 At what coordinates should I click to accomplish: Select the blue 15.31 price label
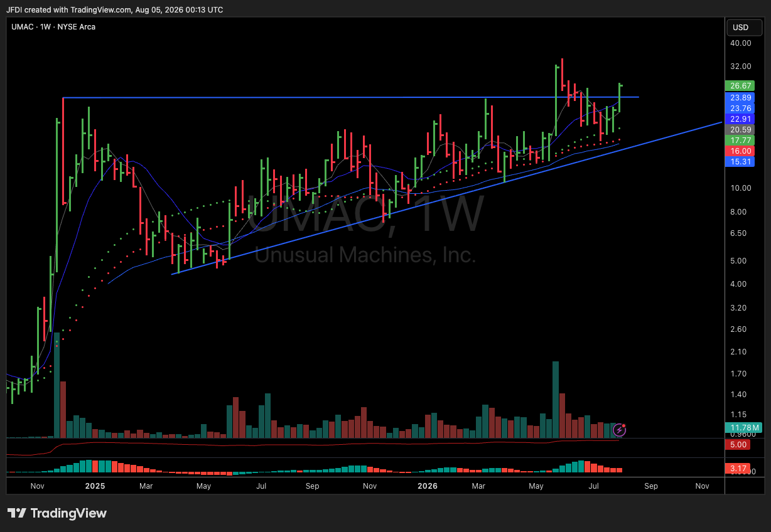point(741,161)
